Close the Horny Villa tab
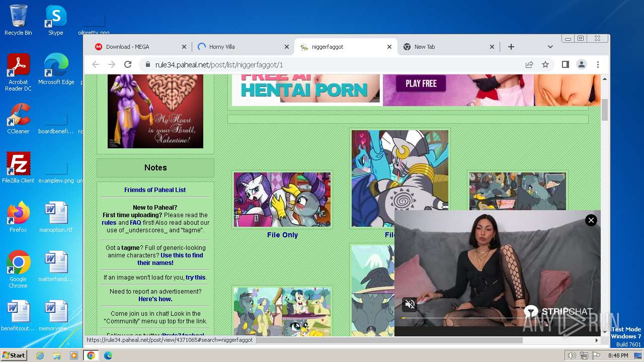644x362 pixels. click(x=287, y=47)
